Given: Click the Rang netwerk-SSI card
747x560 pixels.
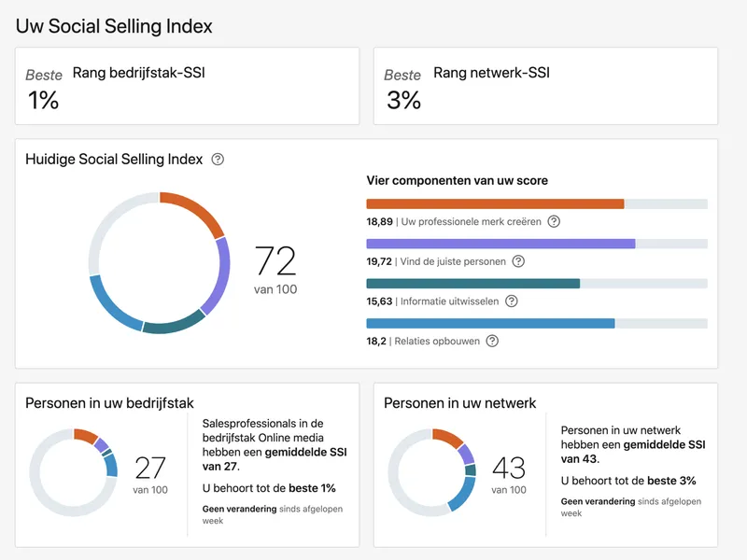Looking at the screenshot, I should pos(545,86).
